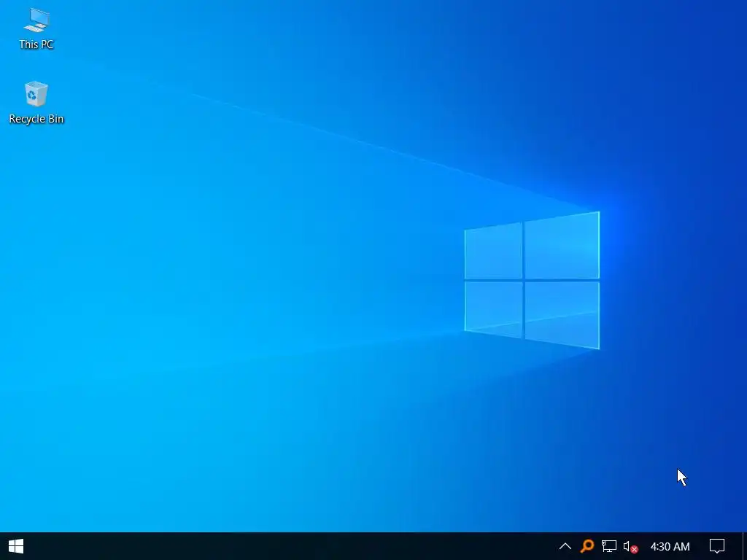Show hidden system tray icons
Screen dimensions: 747x560
(x=565, y=546)
